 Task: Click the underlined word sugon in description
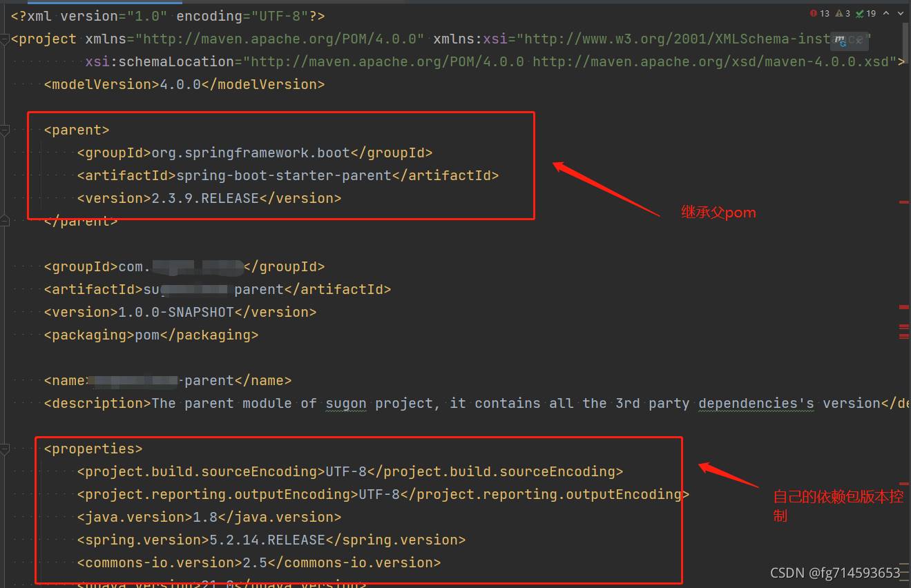[346, 403]
